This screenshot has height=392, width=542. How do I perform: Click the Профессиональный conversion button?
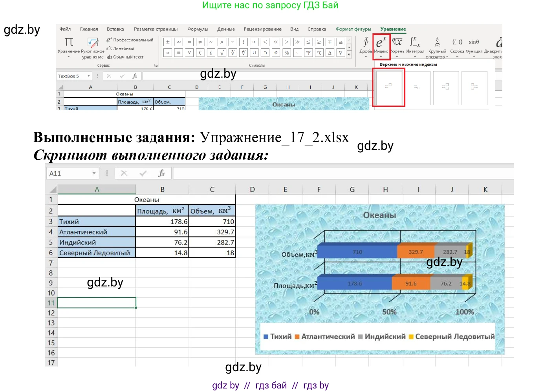pyautogui.click(x=130, y=40)
